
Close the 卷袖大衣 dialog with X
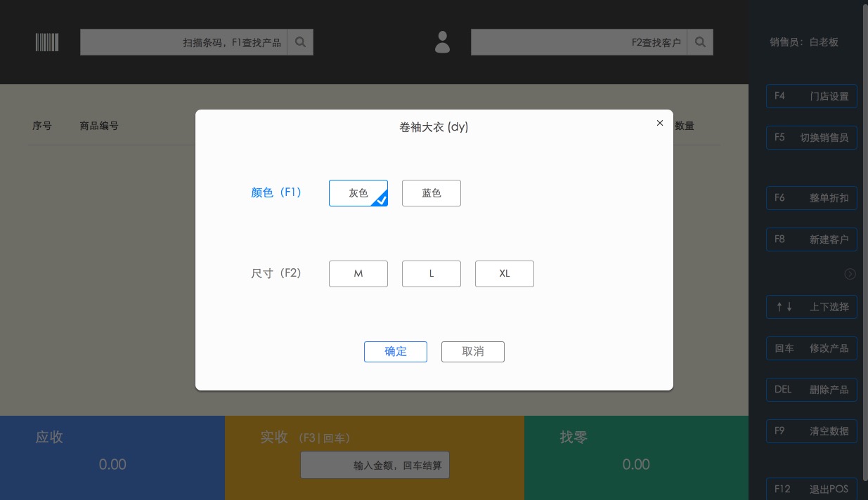[x=659, y=123]
